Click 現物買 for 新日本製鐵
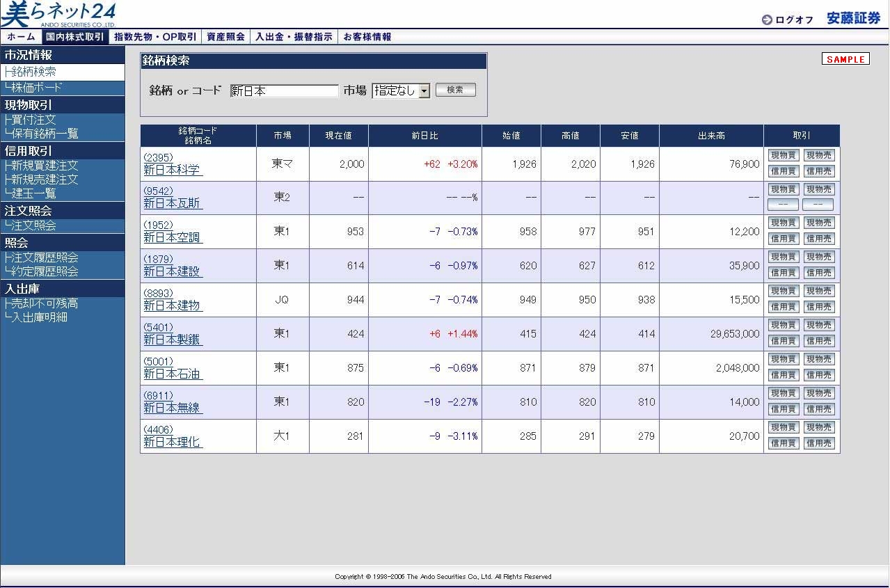 (x=784, y=325)
